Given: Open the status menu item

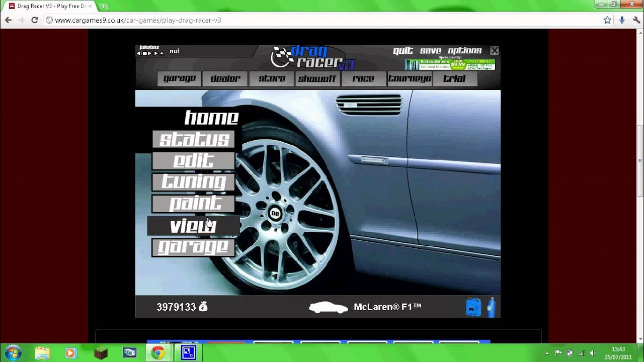Looking at the screenshot, I should coord(194,139).
